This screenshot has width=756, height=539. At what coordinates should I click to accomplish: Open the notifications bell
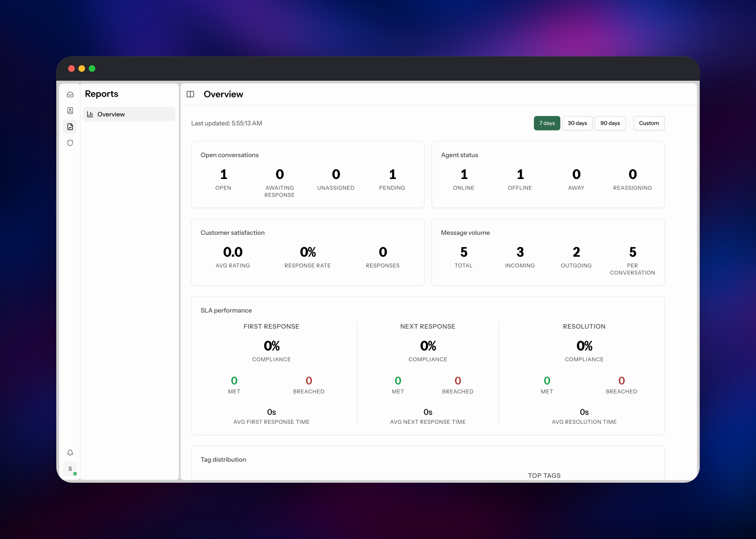pyautogui.click(x=70, y=453)
